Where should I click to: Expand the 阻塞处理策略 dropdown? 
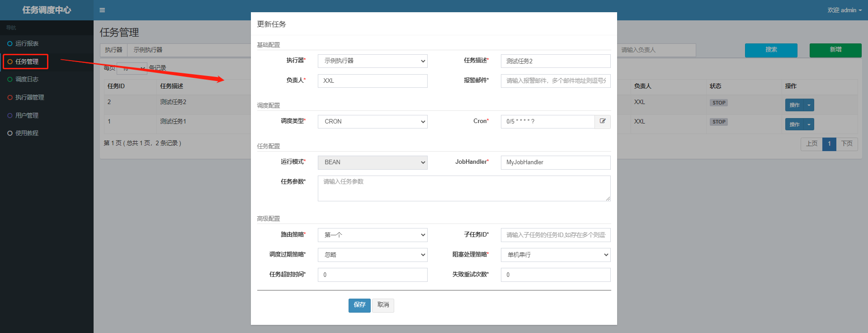coord(556,255)
